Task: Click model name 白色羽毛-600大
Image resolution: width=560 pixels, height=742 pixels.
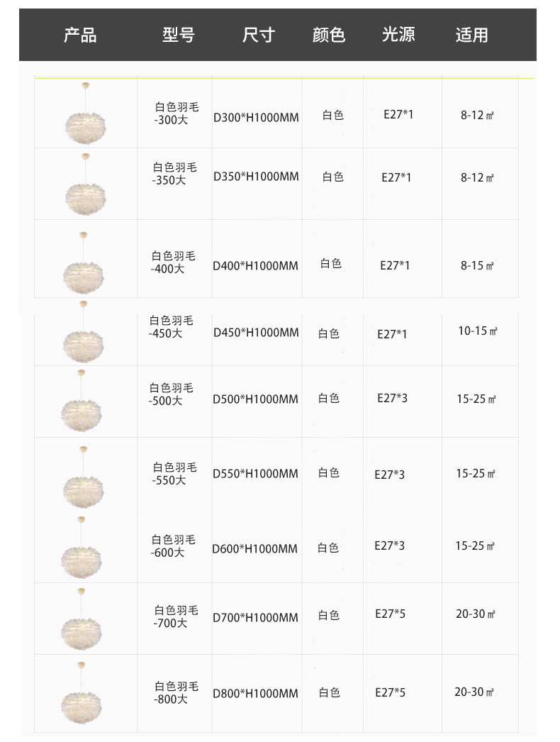Action: (173, 546)
